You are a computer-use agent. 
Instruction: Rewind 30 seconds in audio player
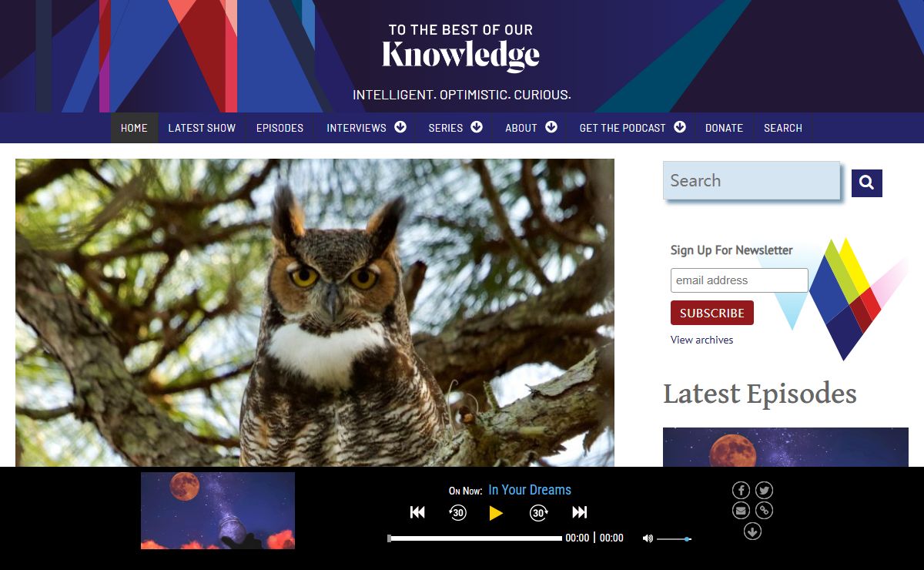coord(457,512)
